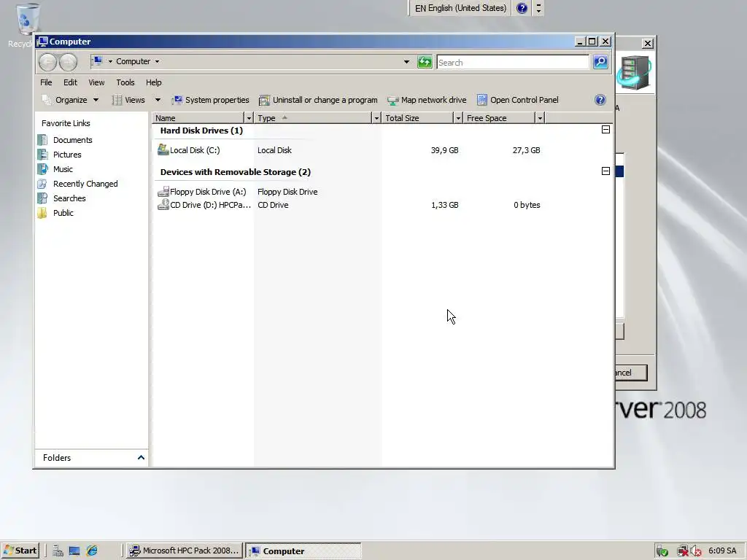Click the language bar Help icon
Screen dimensions: 747x560
pyautogui.click(x=522, y=8)
